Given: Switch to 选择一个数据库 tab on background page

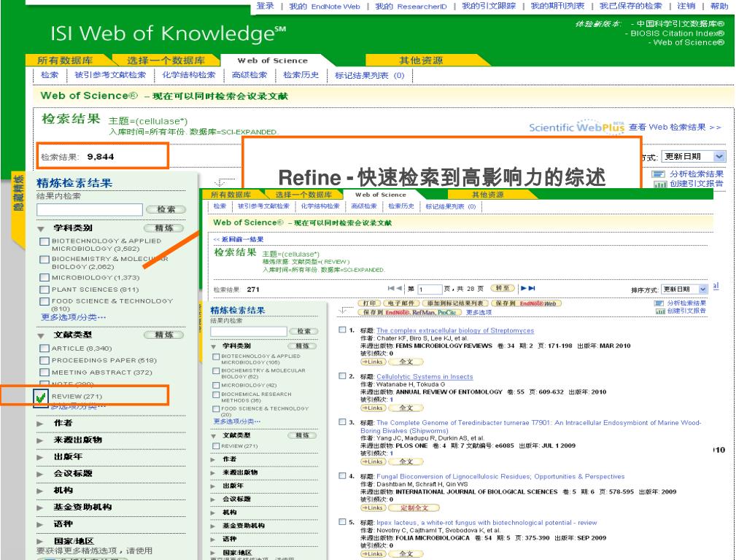Looking at the screenshot, I should 166,61.
